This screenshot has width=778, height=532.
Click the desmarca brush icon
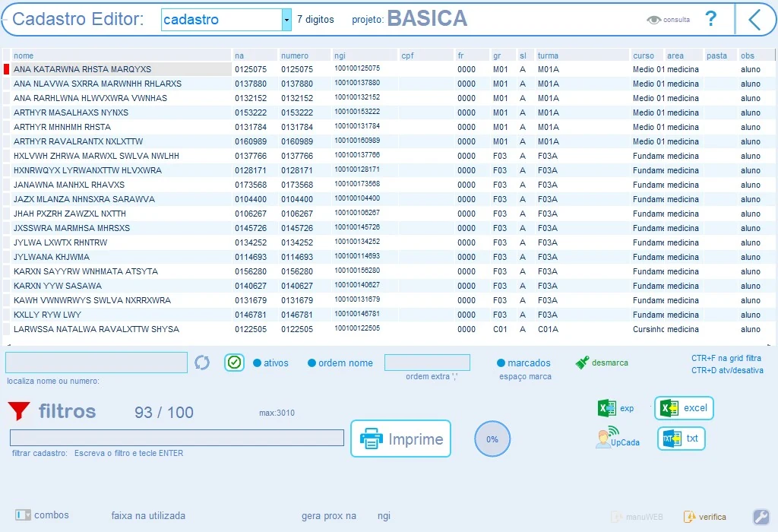583,363
